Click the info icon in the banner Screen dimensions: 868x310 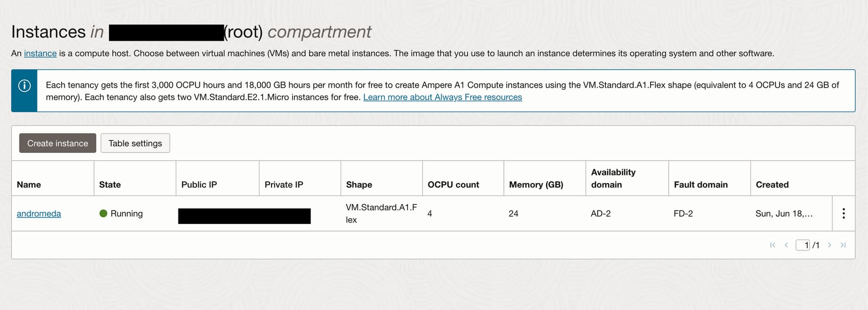pos(24,86)
